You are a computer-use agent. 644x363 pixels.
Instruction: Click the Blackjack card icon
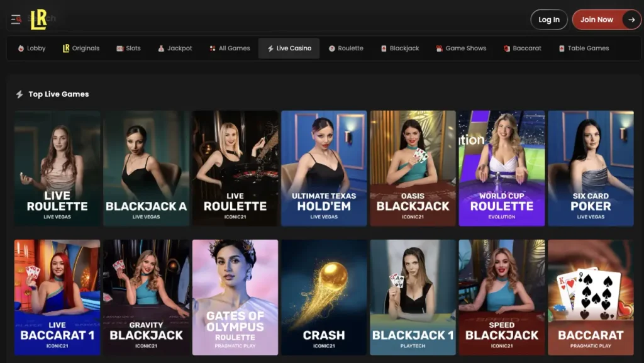click(x=384, y=48)
